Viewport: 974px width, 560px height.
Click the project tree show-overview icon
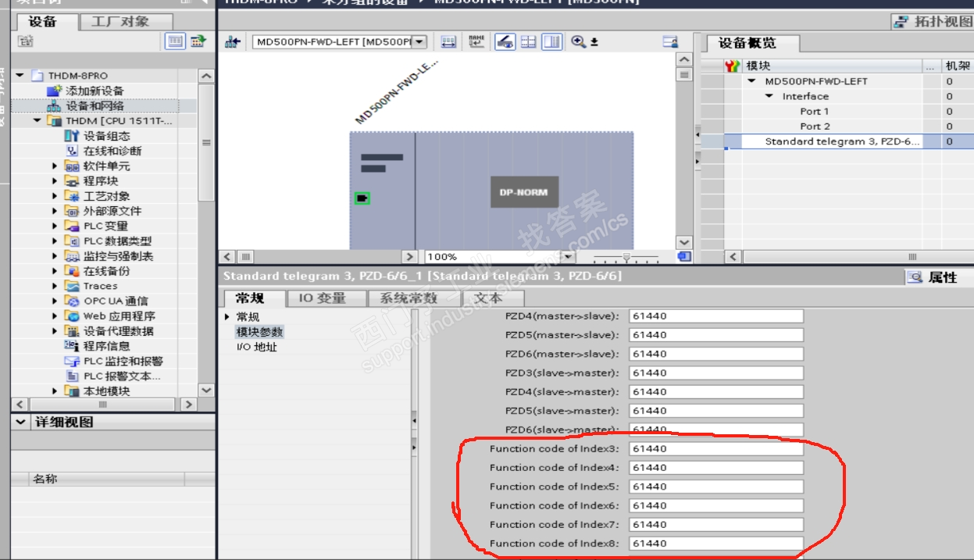(x=198, y=41)
